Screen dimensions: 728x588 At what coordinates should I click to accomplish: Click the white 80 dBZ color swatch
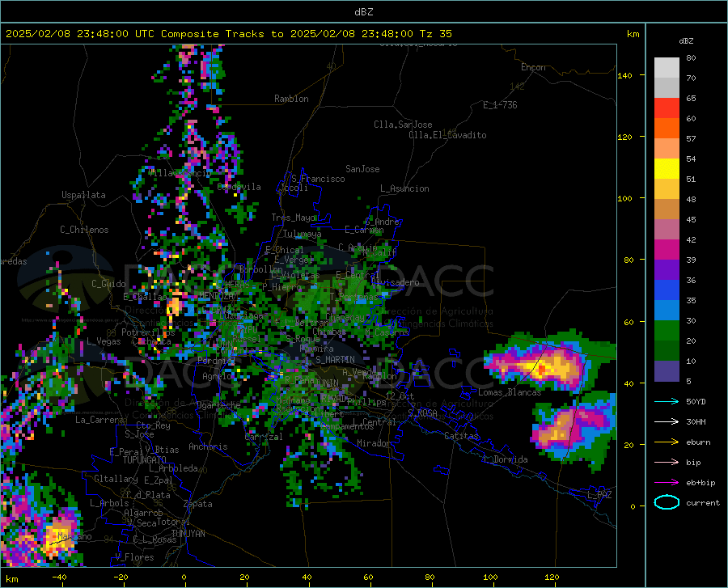[x=667, y=68]
